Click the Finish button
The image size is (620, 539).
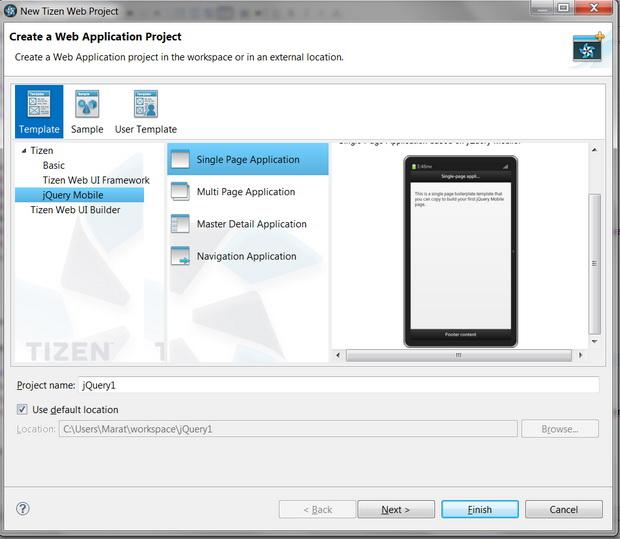480,509
